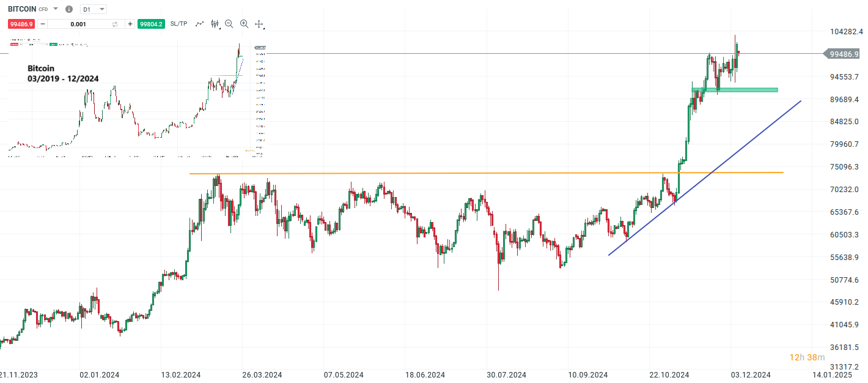Open the candlestick chart type icon
This screenshot has height=383, width=868.
point(214,24)
